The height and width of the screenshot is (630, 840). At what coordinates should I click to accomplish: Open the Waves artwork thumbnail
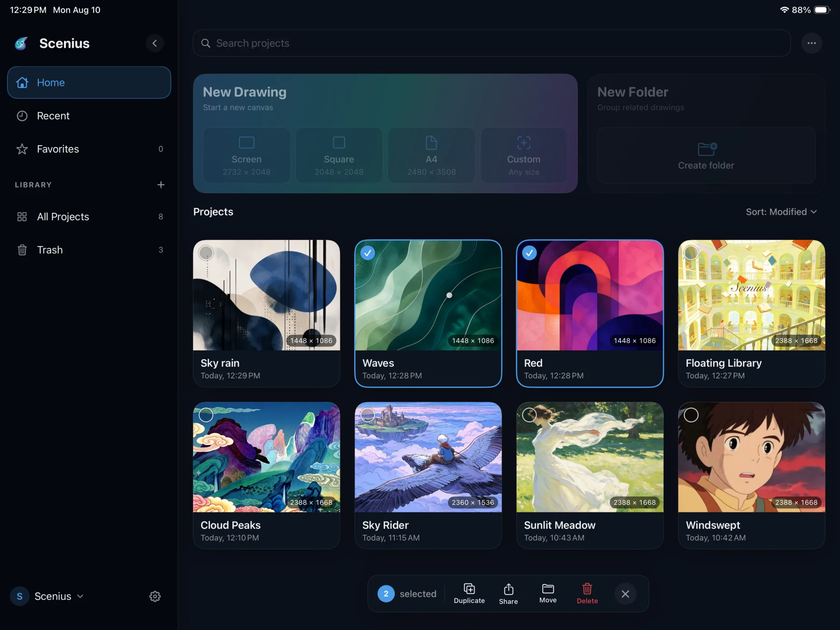coord(428,295)
